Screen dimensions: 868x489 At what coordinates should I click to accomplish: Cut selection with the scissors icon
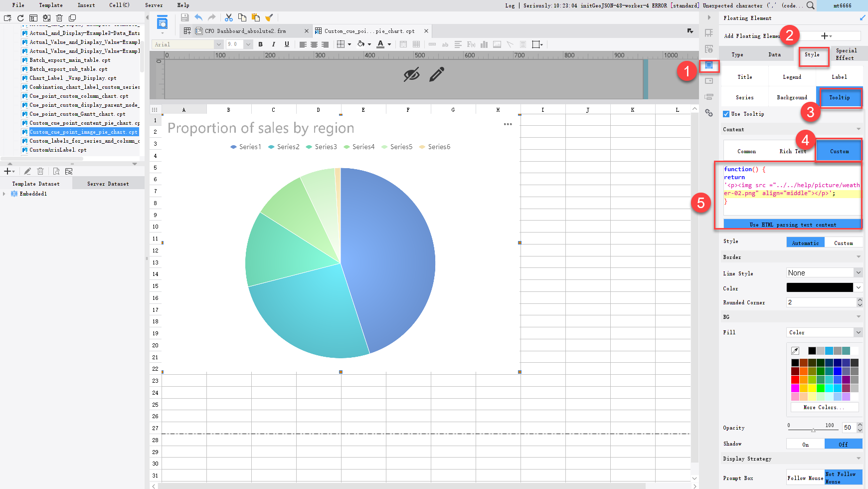pos(229,17)
